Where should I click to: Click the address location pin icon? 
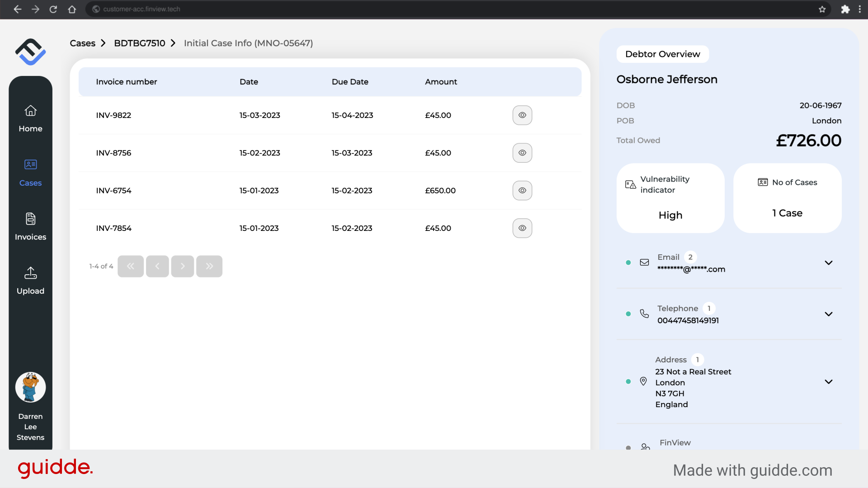pos(643,381)
